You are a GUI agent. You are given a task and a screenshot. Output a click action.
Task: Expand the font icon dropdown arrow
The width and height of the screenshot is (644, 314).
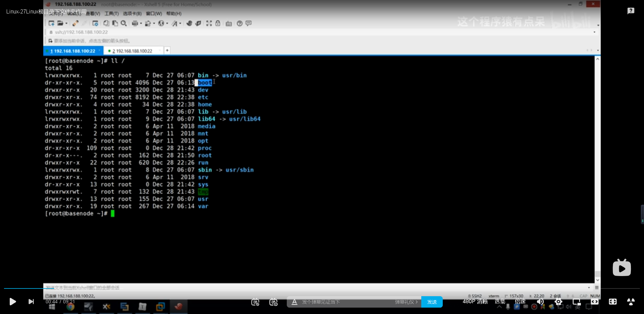pos(180,24)
